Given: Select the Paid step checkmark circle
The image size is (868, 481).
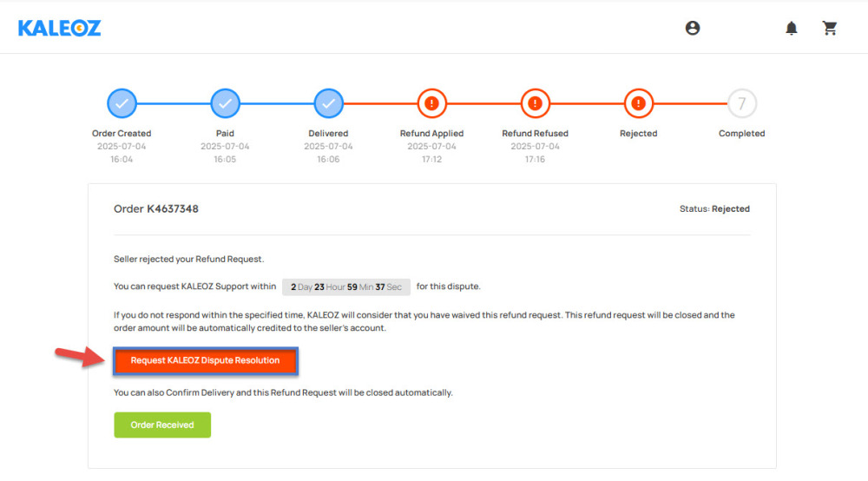Looking at the screenshot, I should 225,103.
